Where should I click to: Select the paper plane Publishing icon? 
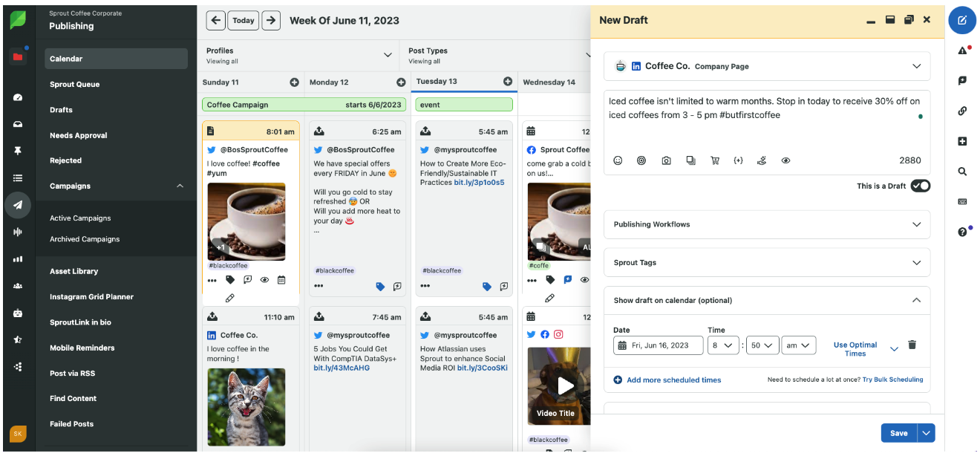click(18, 205)
